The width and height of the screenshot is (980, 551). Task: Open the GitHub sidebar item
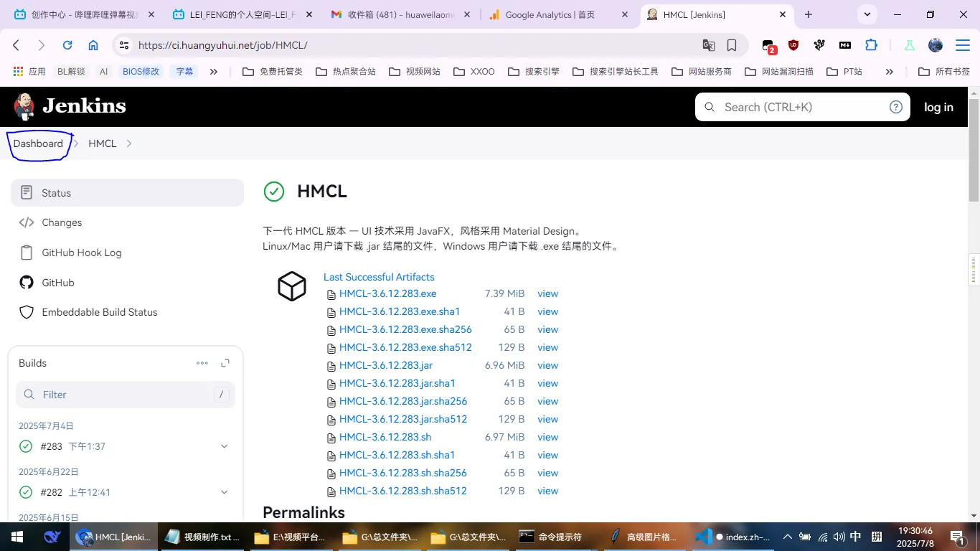pyautogui.click(x=57, y=283)
